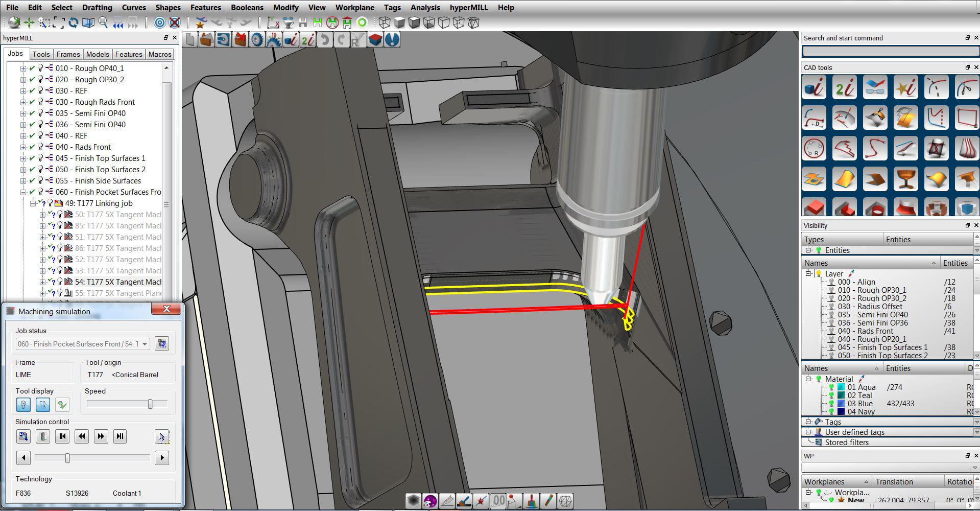Click the red square outline CAD tool

tap(966, 118)
